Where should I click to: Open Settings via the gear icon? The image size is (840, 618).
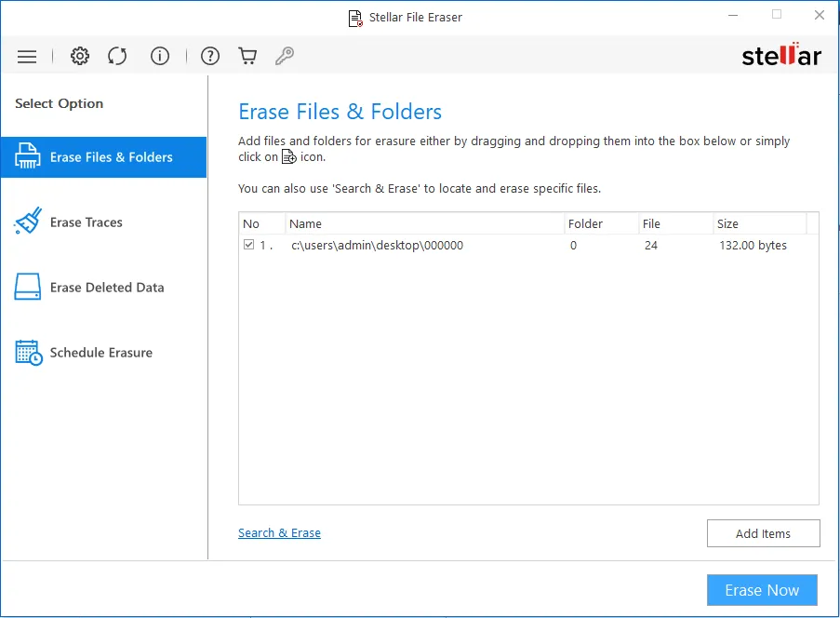click(80, 56)
